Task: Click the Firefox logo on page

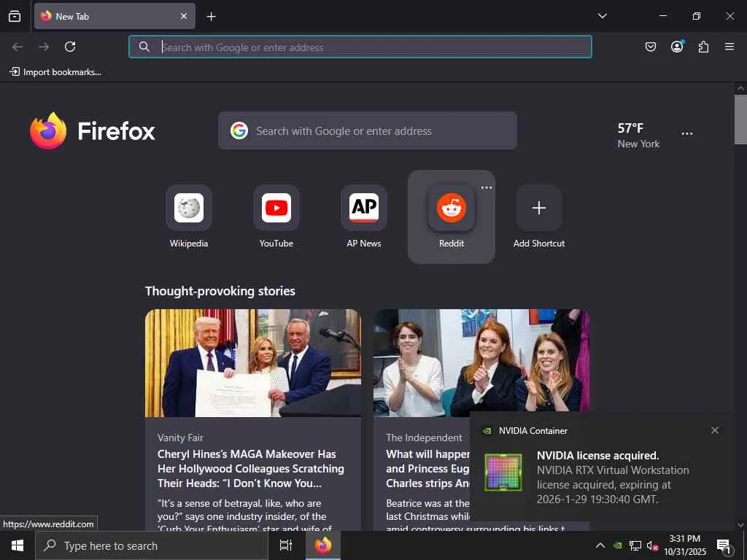Action: pyautogui.click(x=48, y=131)
